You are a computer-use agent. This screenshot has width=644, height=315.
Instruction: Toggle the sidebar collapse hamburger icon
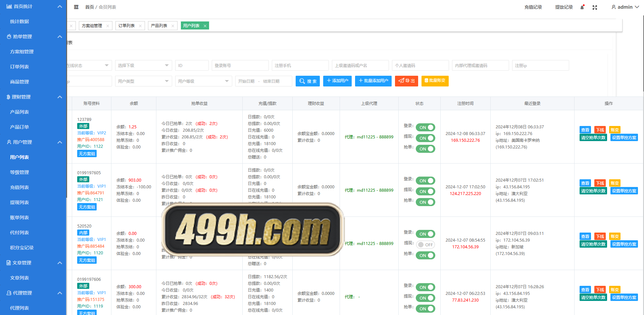click(76, 7)
